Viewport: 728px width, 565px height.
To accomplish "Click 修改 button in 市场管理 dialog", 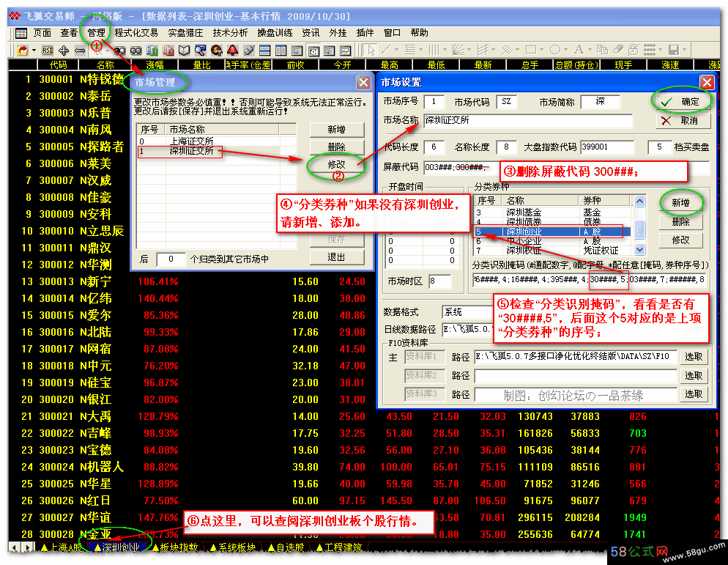I will 337,164.
